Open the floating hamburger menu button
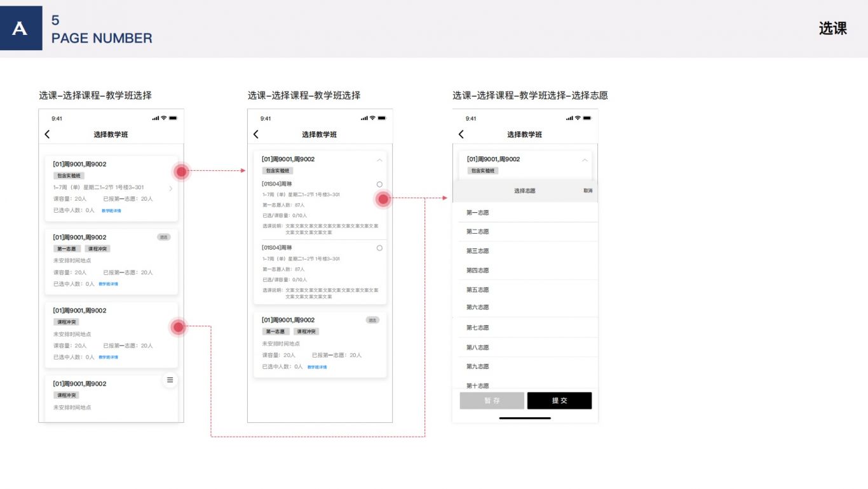The image size is (868, 489). [170, 380]
